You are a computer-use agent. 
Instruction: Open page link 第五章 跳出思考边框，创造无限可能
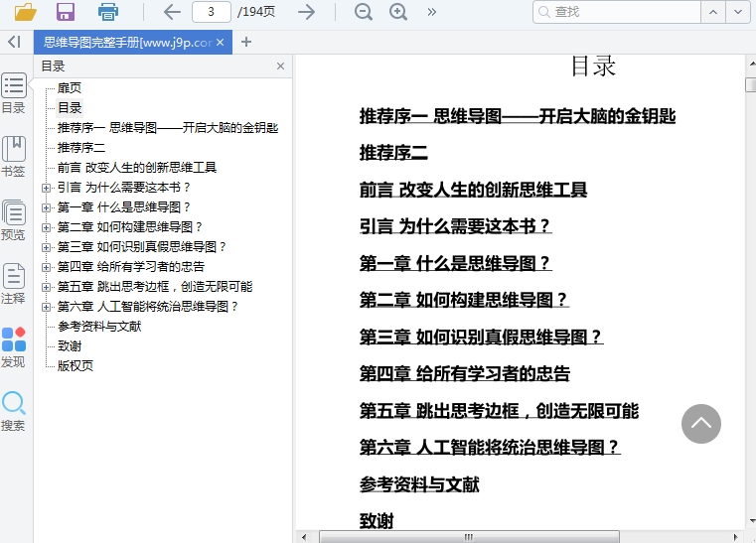coord(499,411)
